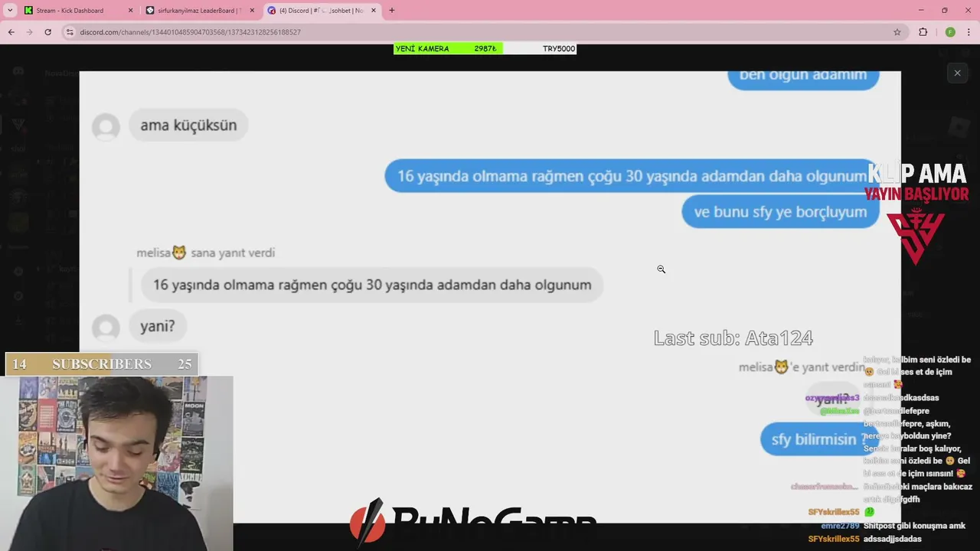The width and height of the screenshot is (980, 551).
Task: Go back to previous page
Action: pyautogui.click(x=11, y=32)
